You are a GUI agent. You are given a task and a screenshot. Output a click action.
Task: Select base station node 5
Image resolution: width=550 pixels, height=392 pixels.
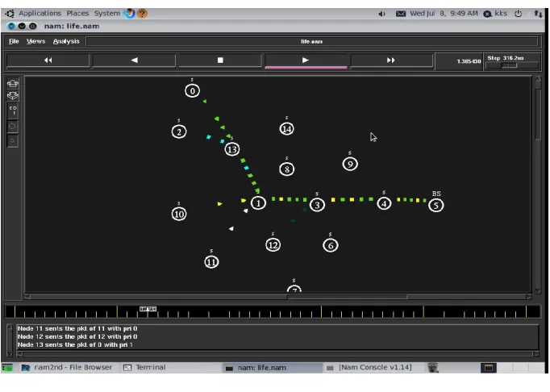pyautogui.click(x=436, y=206)
